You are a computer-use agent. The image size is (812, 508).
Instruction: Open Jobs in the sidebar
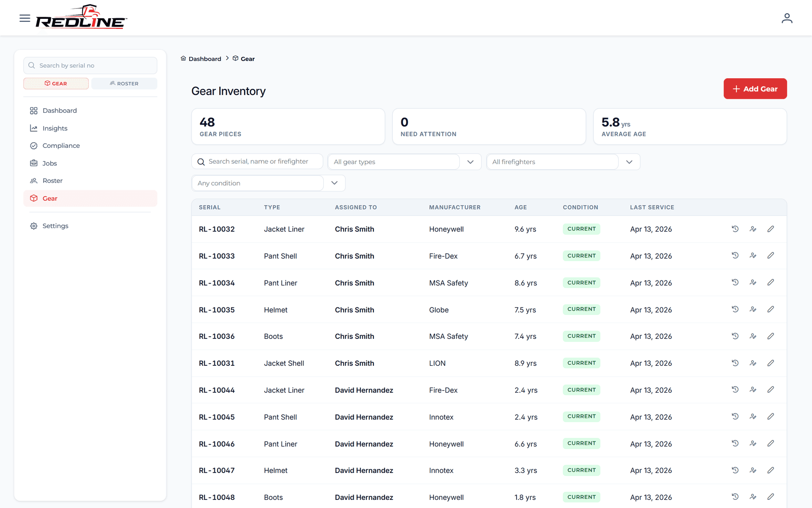click(90, 163)
